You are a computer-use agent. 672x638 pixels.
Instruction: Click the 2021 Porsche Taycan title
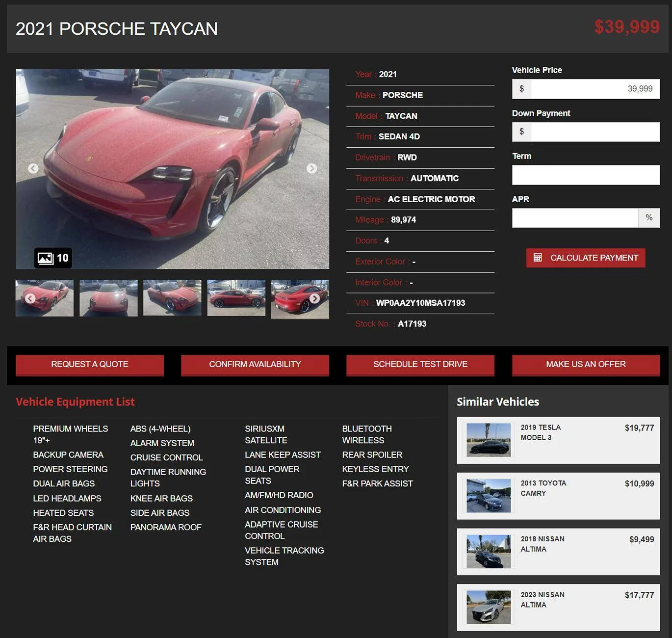click(x=117, y=29)
